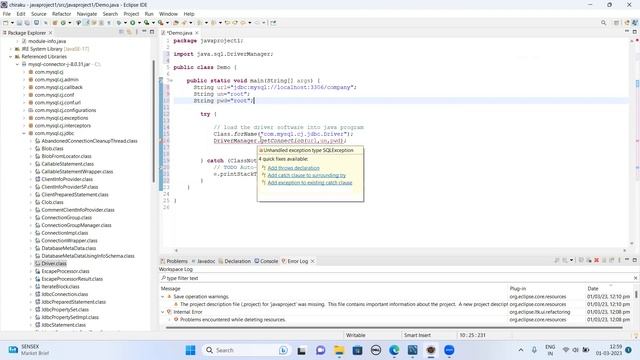Open Microsoft Edge from the taskbar
640x360 pixels.
394,350
